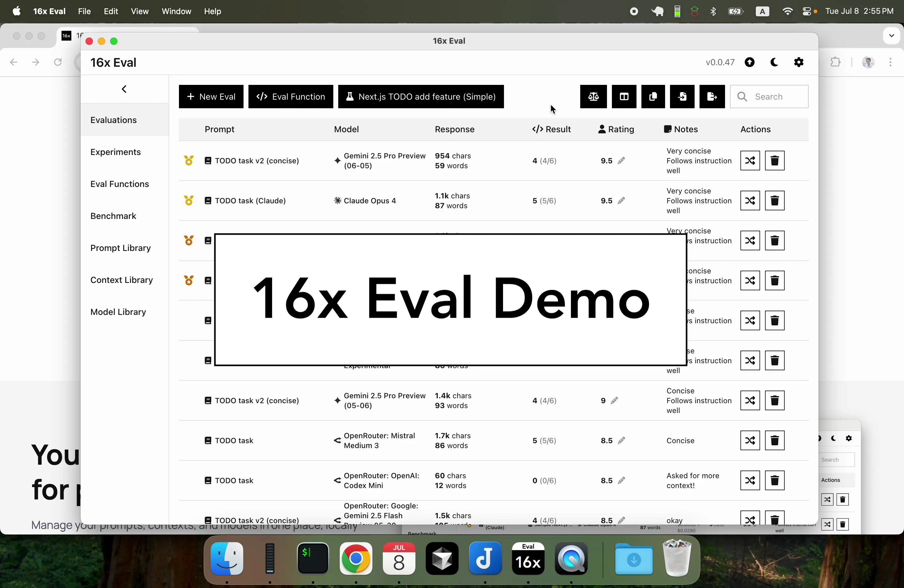Viewport: 904px width, 588px height.
Task: Click the Rating column header
Action: (x=616, y=129)
